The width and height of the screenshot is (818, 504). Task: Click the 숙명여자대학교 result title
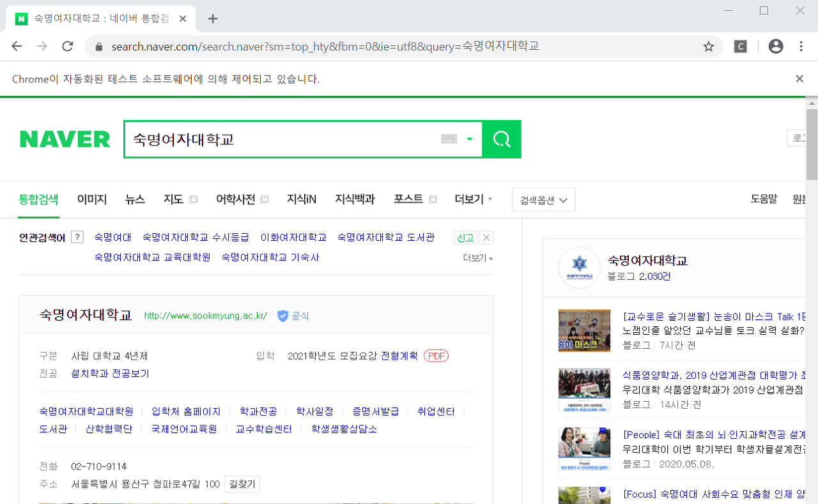click(x=86, y=315)
